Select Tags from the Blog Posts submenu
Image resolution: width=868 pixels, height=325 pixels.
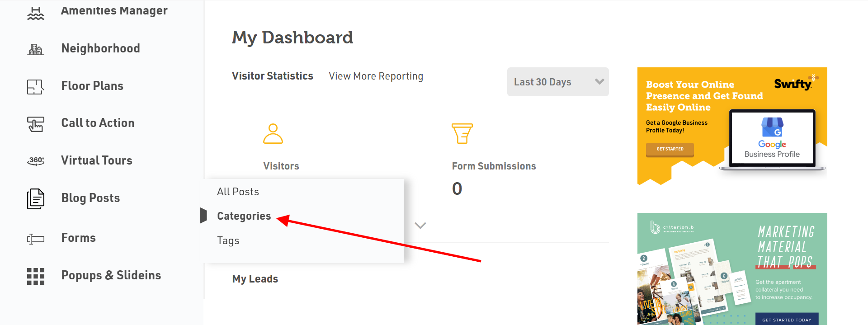(x=228, y=240)
